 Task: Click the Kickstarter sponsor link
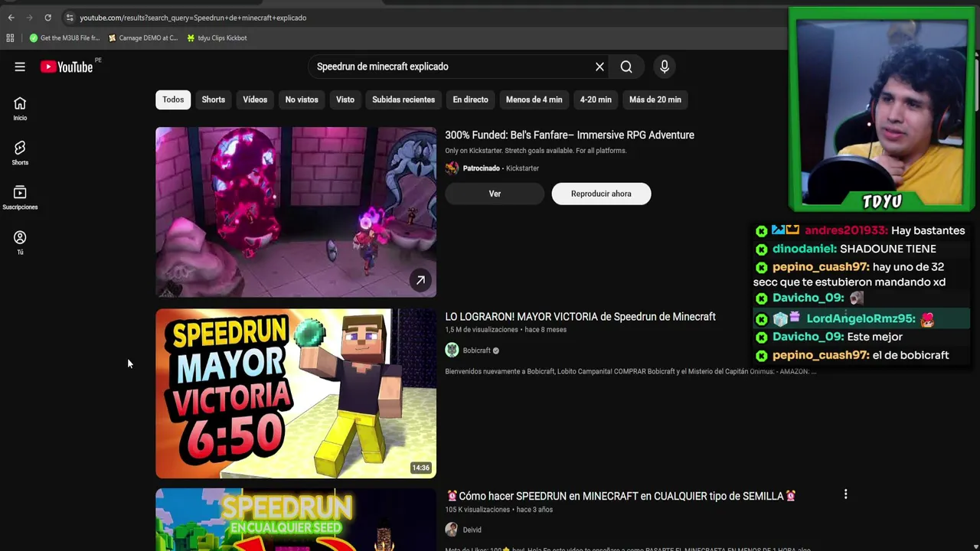522,168
